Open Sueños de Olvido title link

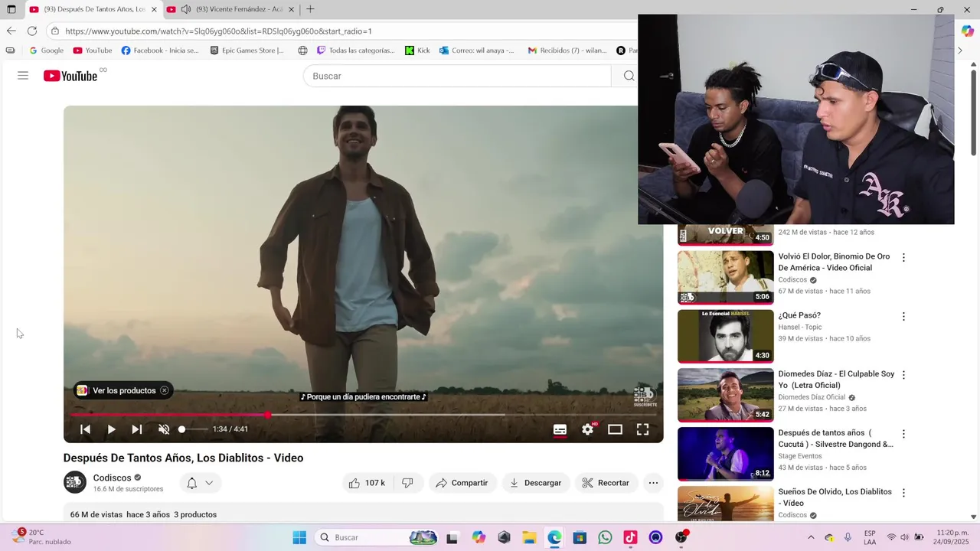(835, 497)
